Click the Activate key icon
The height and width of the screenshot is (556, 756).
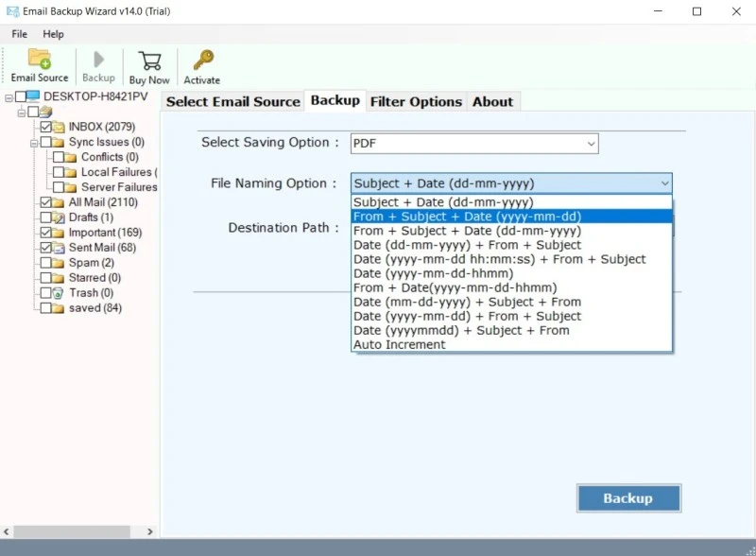click(x=202, y=61)
